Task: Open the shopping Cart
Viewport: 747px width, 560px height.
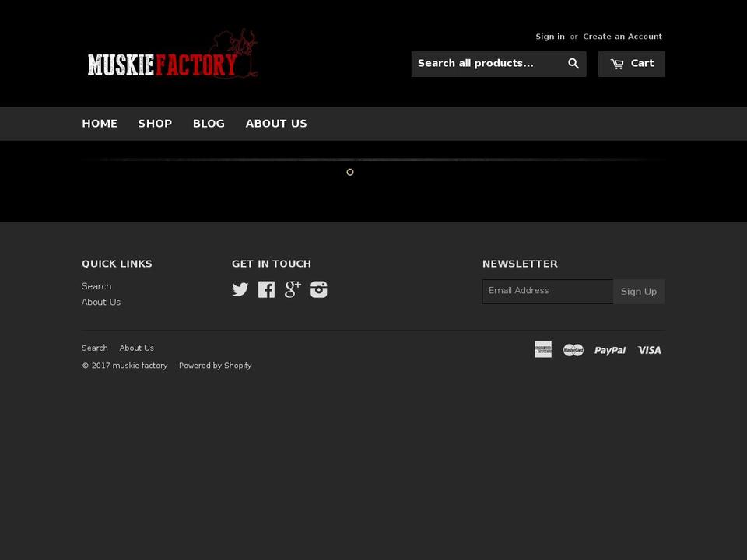Action: [631, 63]
